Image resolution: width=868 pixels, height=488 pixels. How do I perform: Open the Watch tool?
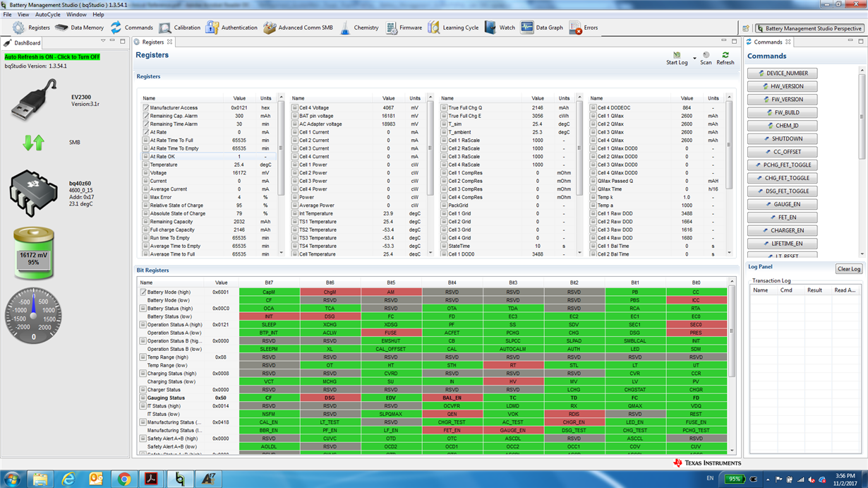click(x=500, y=28)
